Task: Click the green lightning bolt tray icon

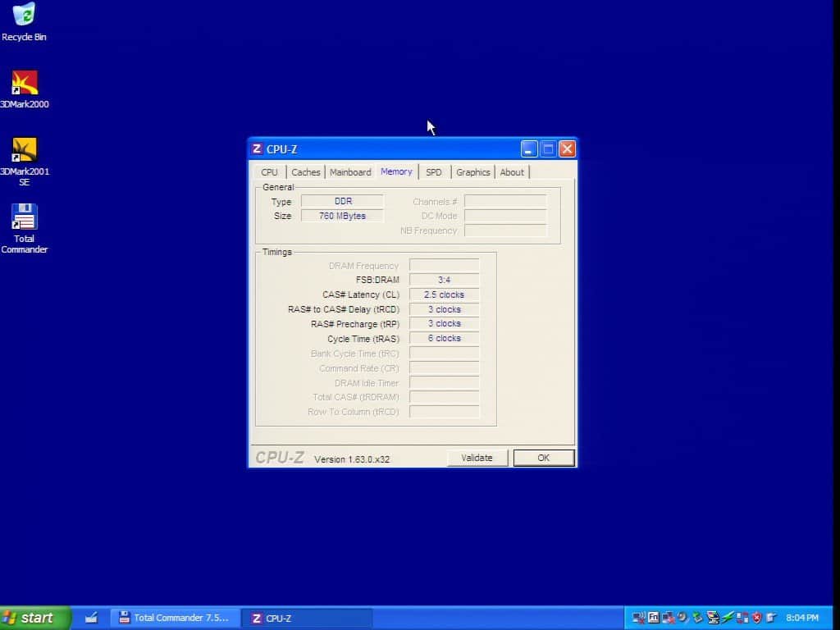Action: [728, 618]
